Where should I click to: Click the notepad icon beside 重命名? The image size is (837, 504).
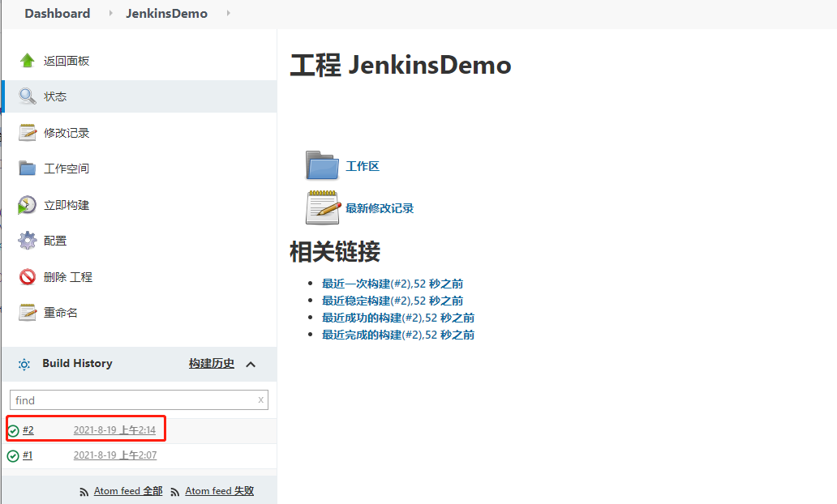pyautogui.click(x=28, y=312)
